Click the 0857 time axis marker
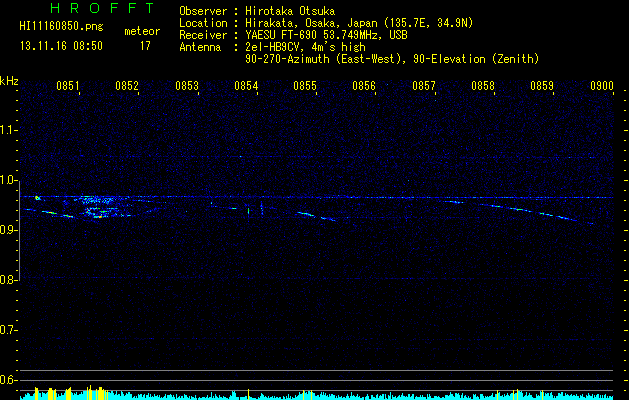The height and width of the screenshot is (400, 629). pos(424,86)
